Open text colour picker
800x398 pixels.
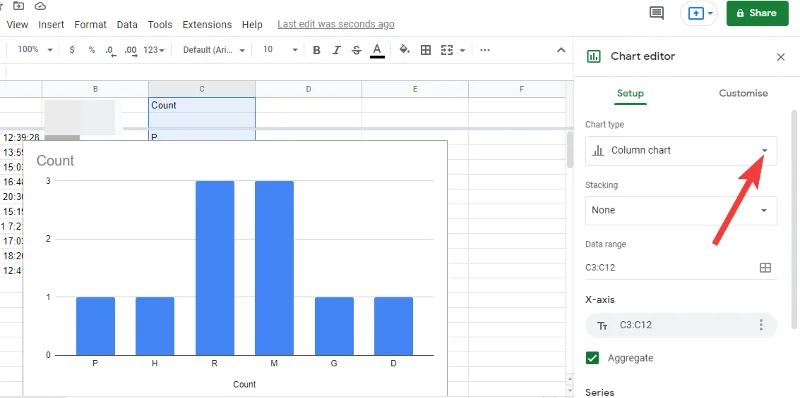coord(377,50)
